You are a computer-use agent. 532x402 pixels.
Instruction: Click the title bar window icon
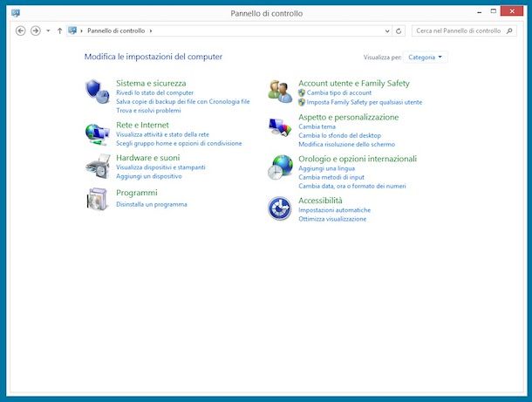point(16,13)
